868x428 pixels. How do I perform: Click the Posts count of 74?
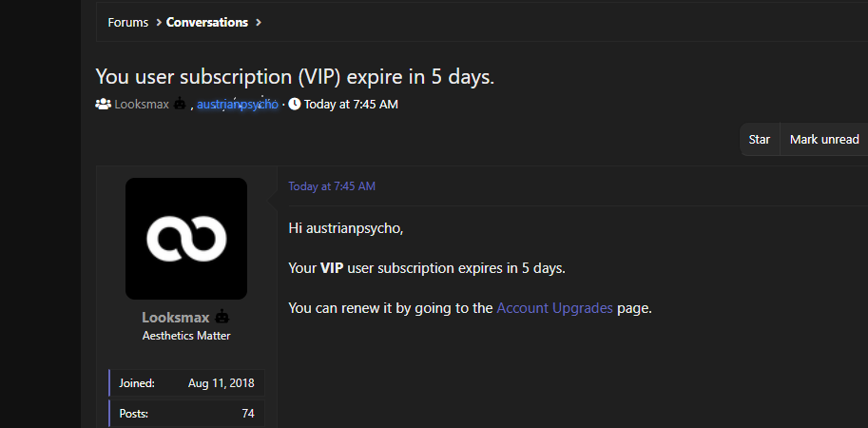tap(247, 414)
